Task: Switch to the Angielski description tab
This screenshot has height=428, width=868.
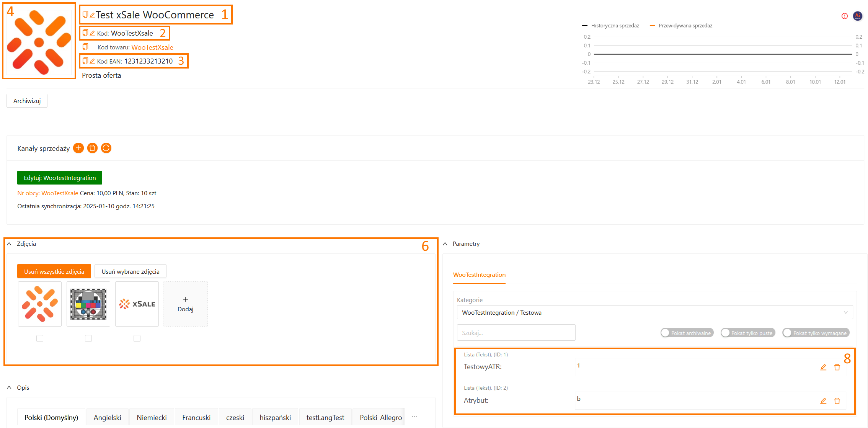Action: (107, 417)
